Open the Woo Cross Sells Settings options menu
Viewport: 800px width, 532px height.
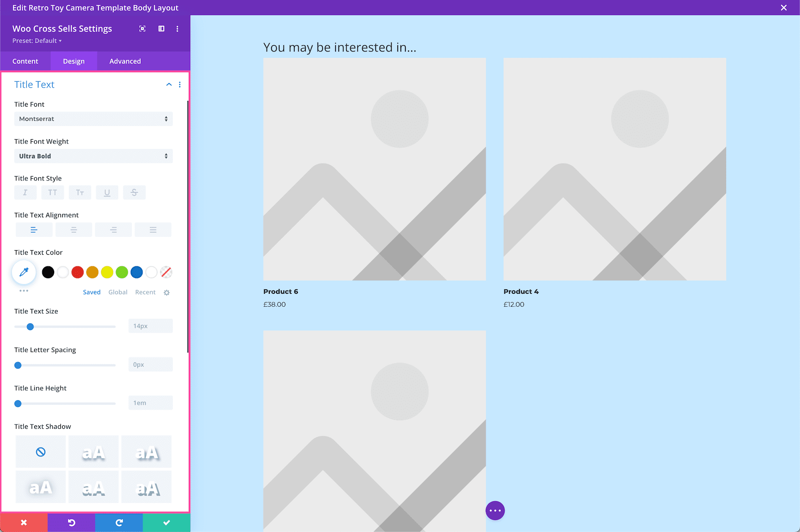coord(177,28)
